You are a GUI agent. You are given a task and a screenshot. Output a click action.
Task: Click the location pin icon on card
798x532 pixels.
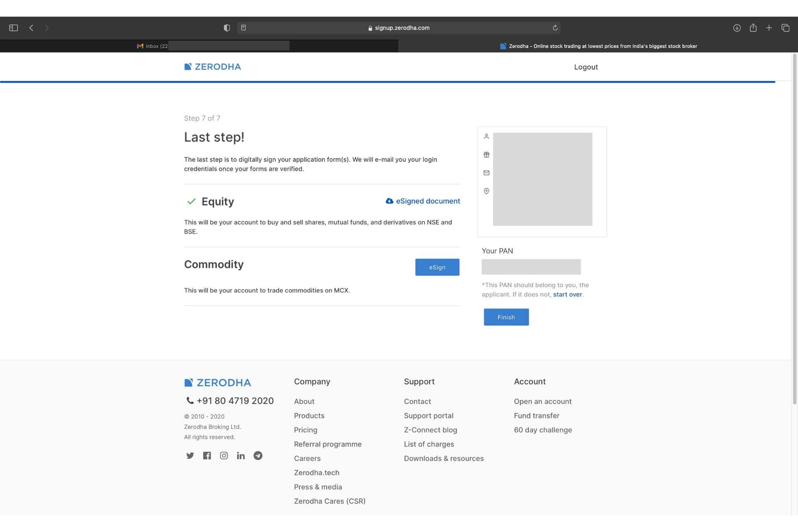(x=486, y=191)
